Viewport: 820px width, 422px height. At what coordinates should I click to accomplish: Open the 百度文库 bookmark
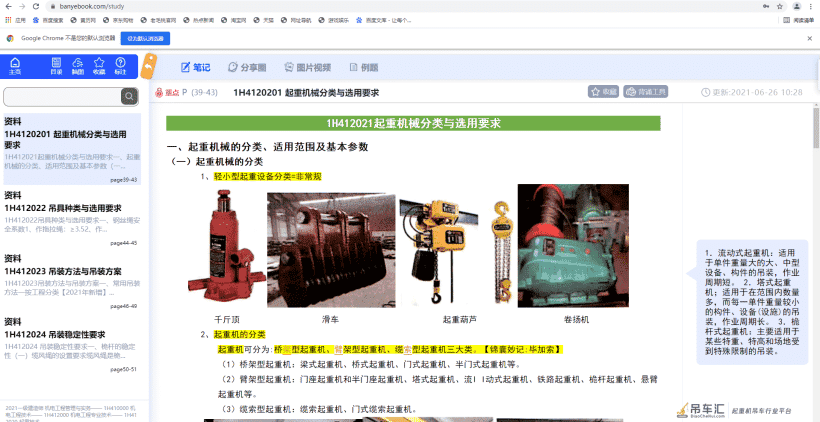[383, 20]
